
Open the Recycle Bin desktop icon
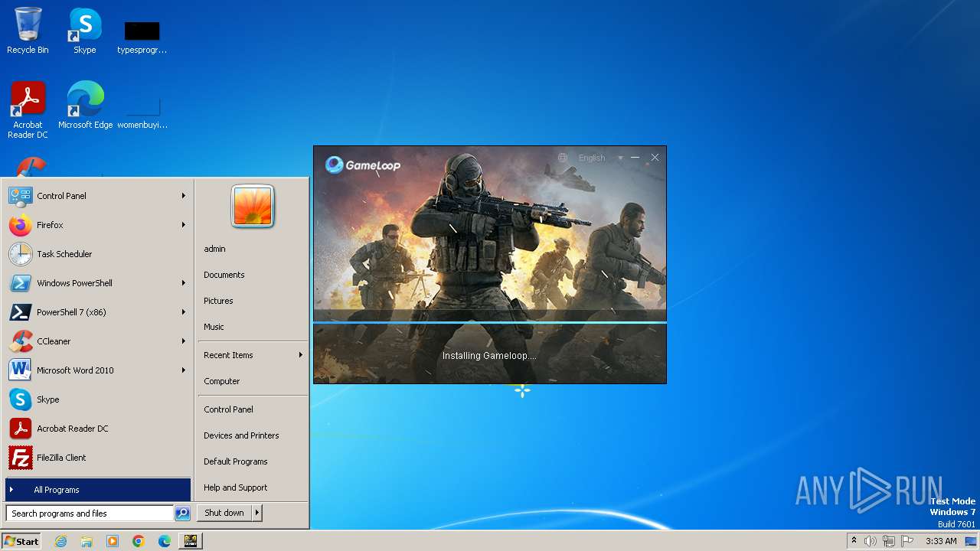(x=28, y=31)
